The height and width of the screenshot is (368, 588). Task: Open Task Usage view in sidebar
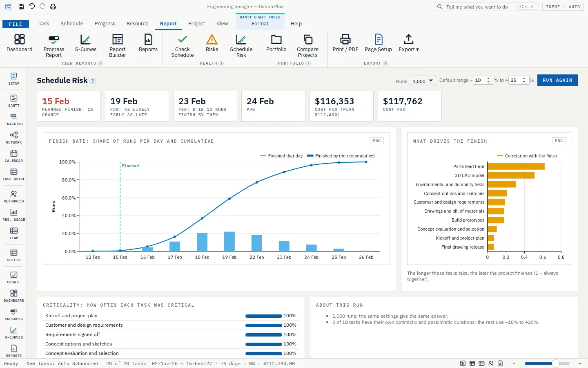14,174
